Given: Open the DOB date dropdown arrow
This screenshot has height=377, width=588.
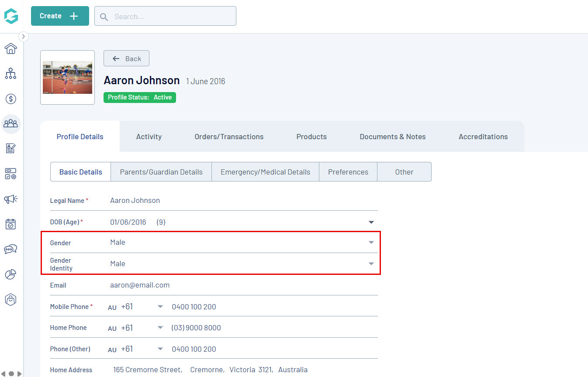Looking at the screenshot, I should [371, 222].
